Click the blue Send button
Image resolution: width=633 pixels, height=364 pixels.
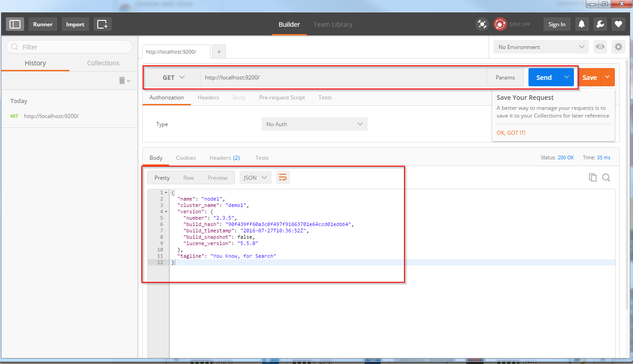pyautogui.click(x=544, y=77)
